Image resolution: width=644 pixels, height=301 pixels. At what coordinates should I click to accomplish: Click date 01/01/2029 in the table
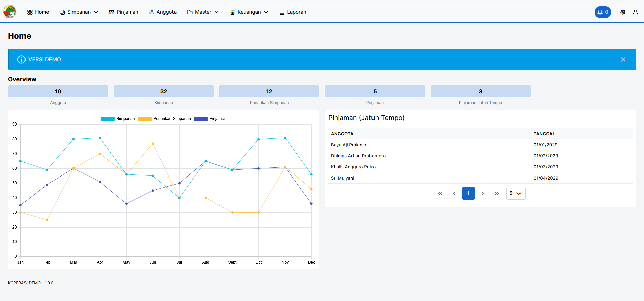[x=546, y=145]
